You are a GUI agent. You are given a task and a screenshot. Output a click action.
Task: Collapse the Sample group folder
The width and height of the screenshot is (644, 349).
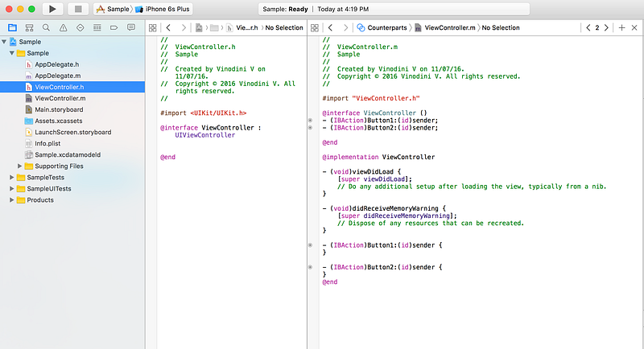(x=12, y=53)
